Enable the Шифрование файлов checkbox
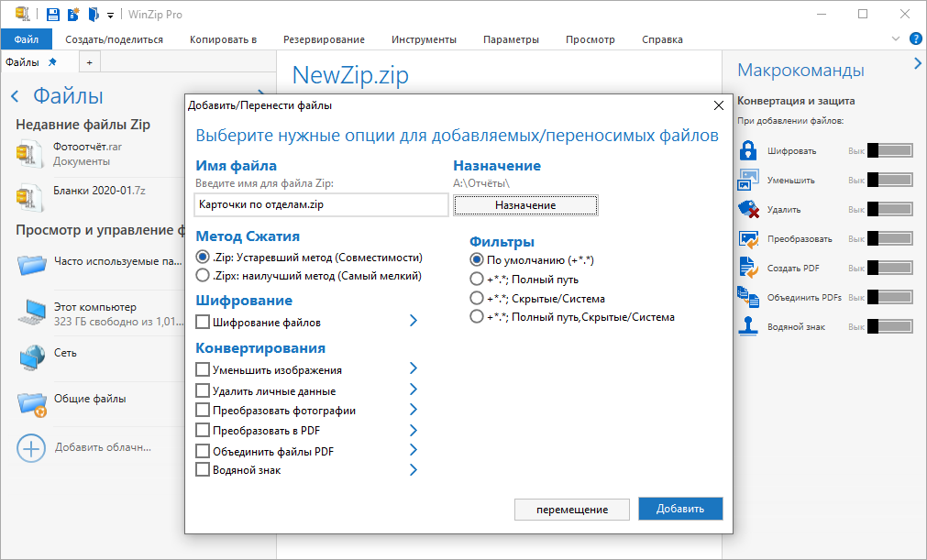Screen dimensions: 927x560 tap(203, 322)
